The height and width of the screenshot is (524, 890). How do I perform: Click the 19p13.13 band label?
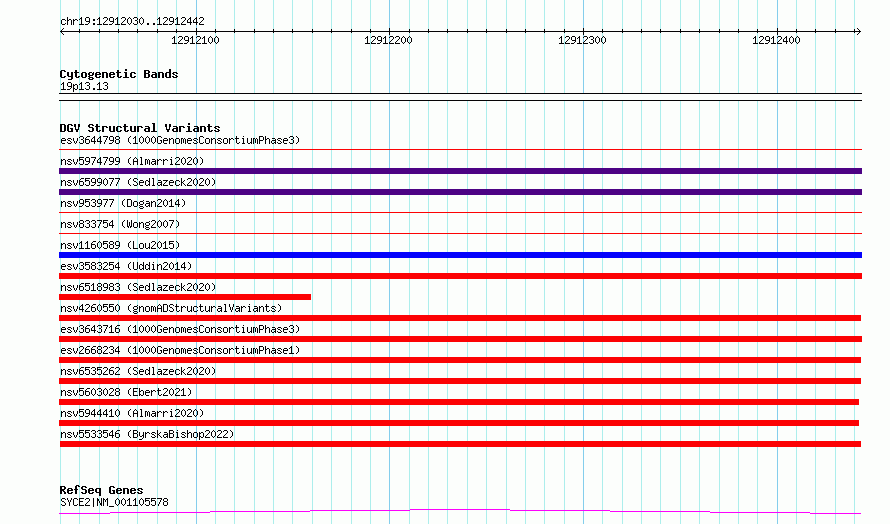click(x=84, y=86)
